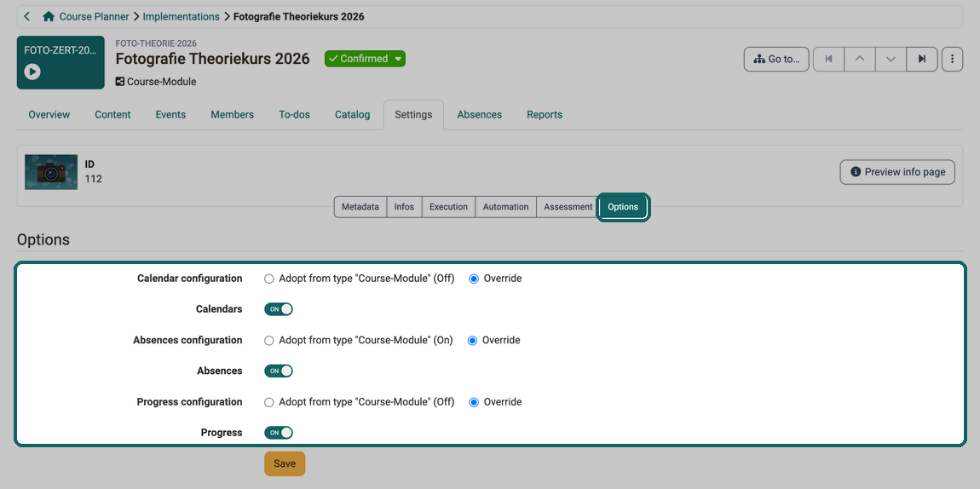Select Override for Progress configuration
The image size is (980, 489).
pyautogui.click(x=475, y=402)
